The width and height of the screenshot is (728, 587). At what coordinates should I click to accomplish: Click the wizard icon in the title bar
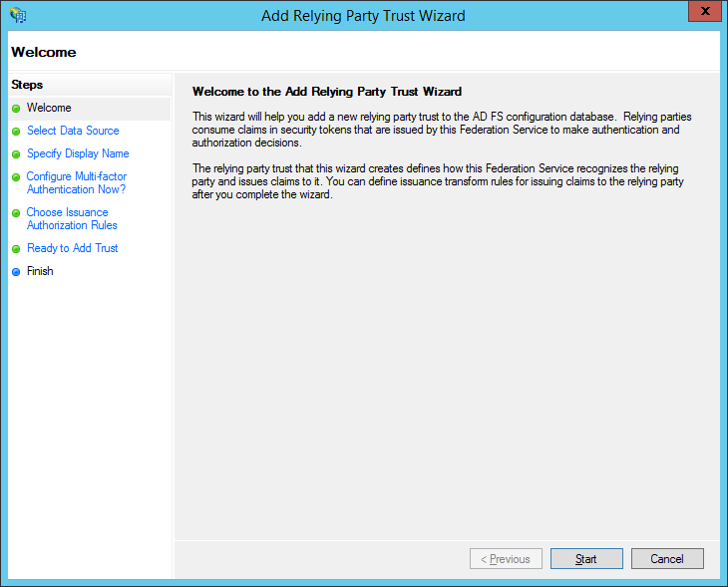point(17,15)
